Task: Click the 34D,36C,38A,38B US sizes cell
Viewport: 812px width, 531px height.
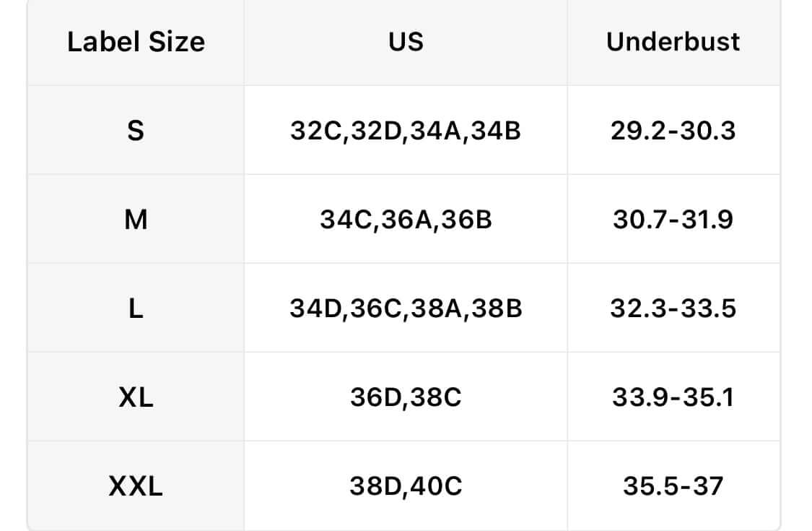Action: point(406,308)
